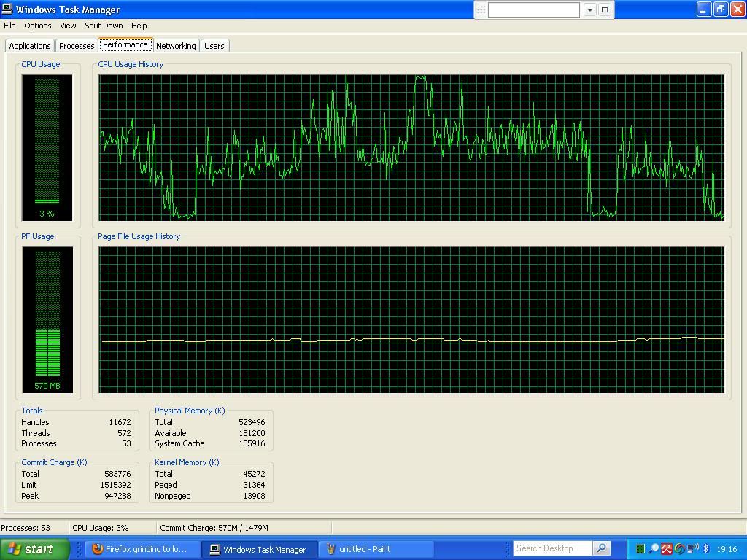Click the floating toolbar text box

[533, 9]
